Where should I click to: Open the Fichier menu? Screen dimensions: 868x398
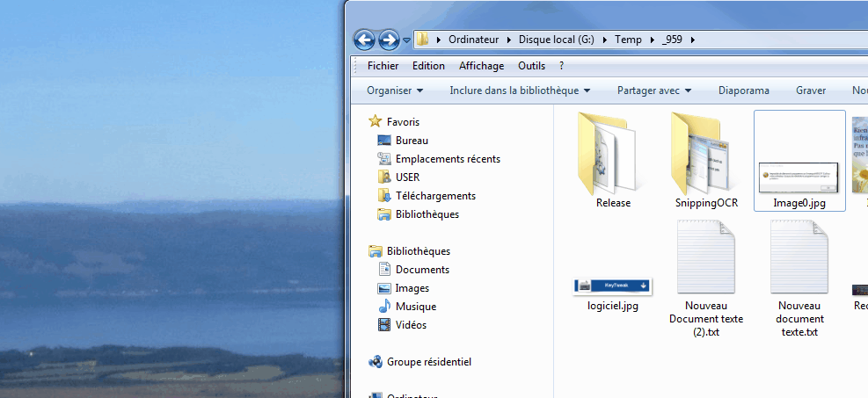pyautogui.click(x=383, y=66)
